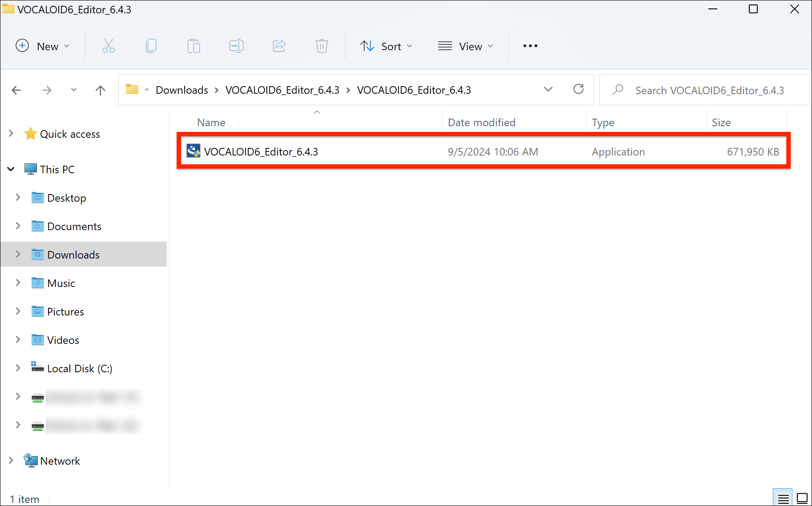Switch to large icons view
812x506 pixels.
click(801, 498)
